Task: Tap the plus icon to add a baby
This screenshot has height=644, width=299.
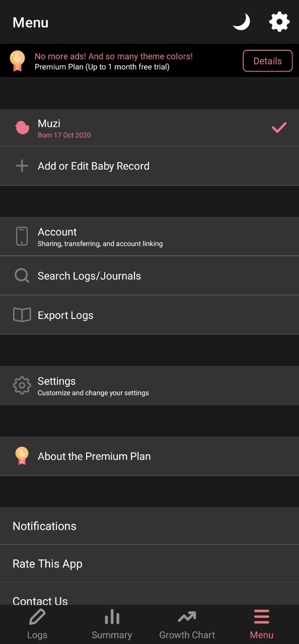Action: click(22, 166)
